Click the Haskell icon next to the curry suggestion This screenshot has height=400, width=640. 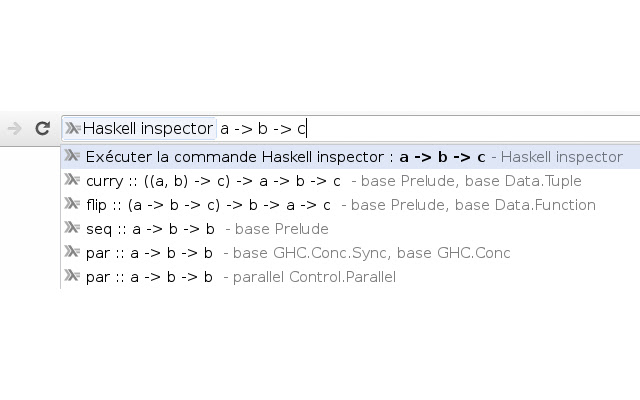tap(72, 181)
